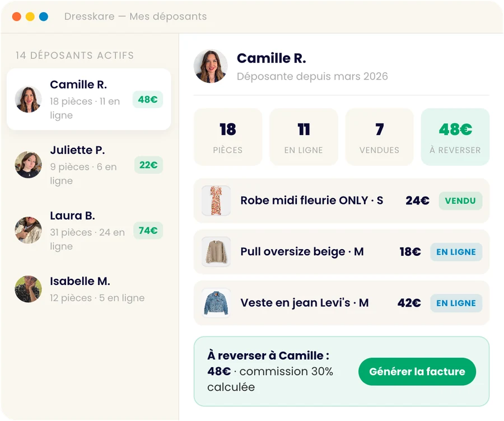
Task: Click the 74€ badge for Laura B.
Action: (x=148, y=231)
